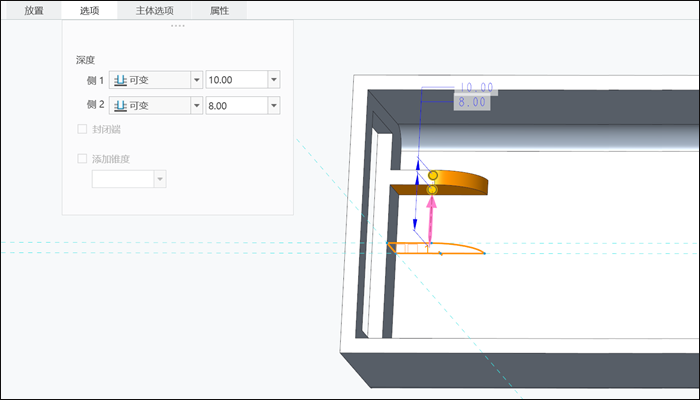Screen dimensions: 700x400
Task: Open the 主体选项 tab
Action: click(x=154, y=11)
